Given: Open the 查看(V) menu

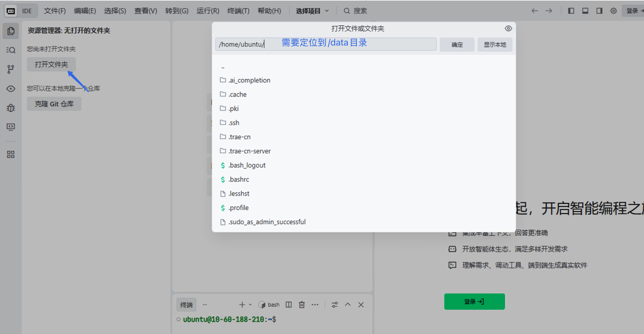Looking at the screenshot, I should [146, 11].
